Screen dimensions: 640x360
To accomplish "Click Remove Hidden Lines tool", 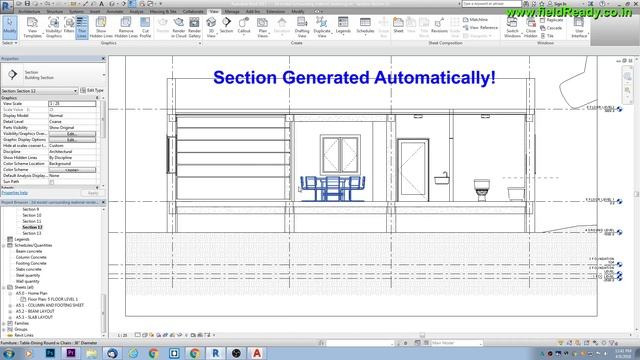I will (126, 27).
